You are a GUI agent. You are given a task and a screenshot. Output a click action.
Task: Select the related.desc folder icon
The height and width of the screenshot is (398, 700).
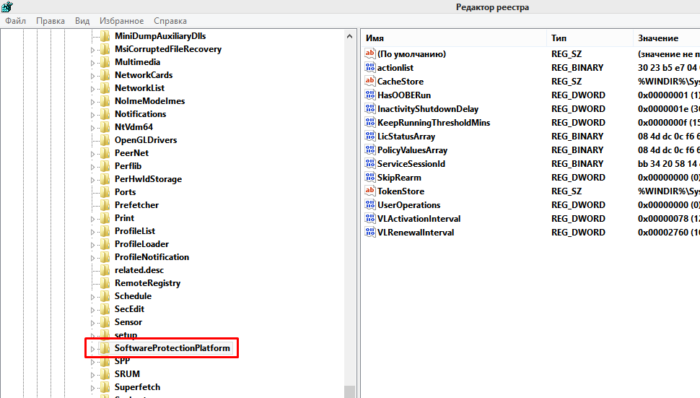[x=105, y=270]
